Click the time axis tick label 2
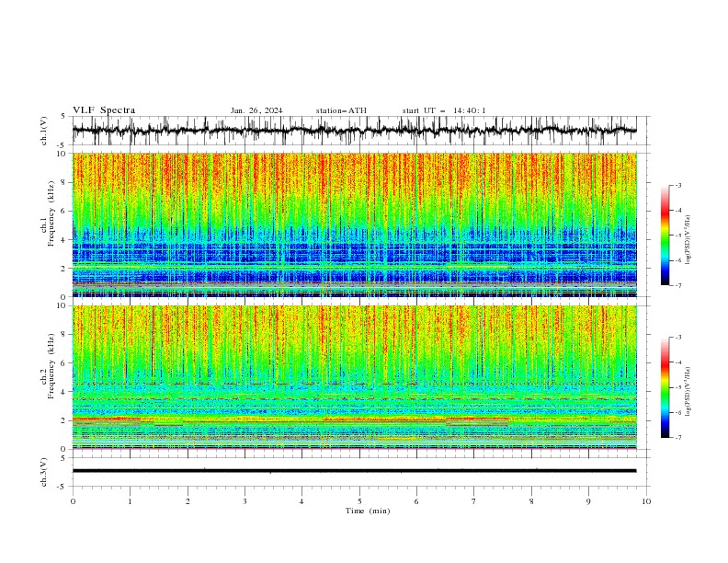This screenshot has height=563, width=728. point(188,501)
